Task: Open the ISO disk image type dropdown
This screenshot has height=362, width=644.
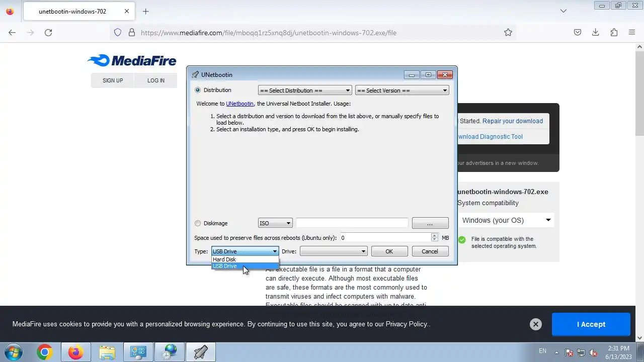Action: (275, 223)
